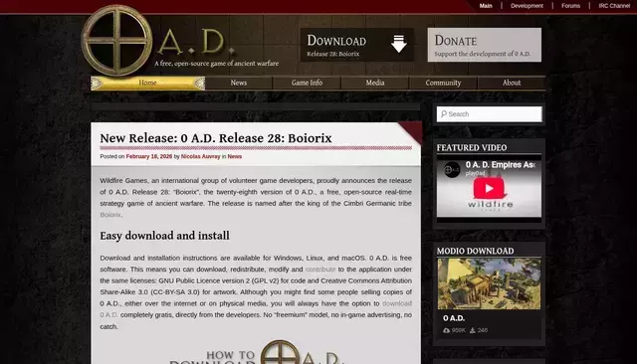This screenshot has width=637, height=364.
Task: Click the subscribers cloud icon showing 999K
Action: pyautogui.click(x=447, y=330)
